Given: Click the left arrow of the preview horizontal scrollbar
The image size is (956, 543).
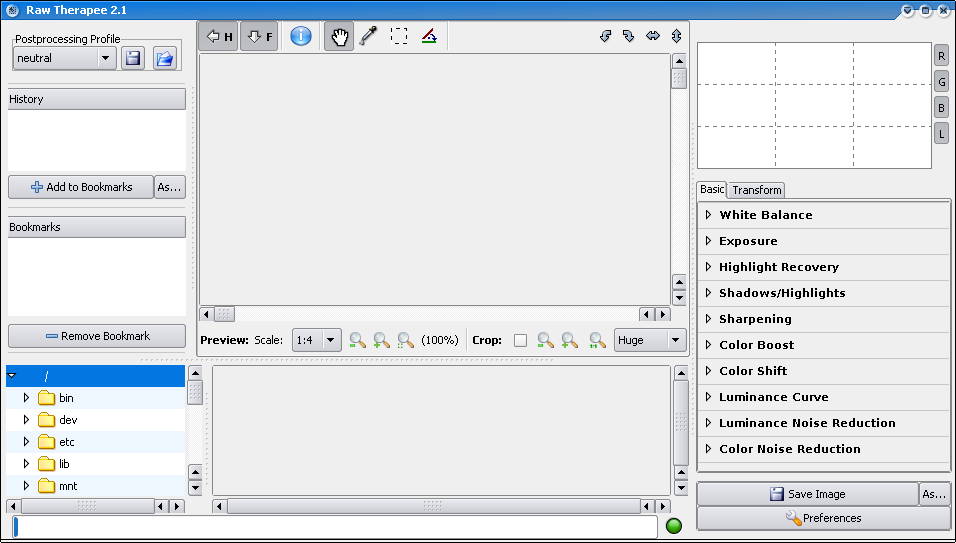Looking at the screenshot, I should point(207,314).
